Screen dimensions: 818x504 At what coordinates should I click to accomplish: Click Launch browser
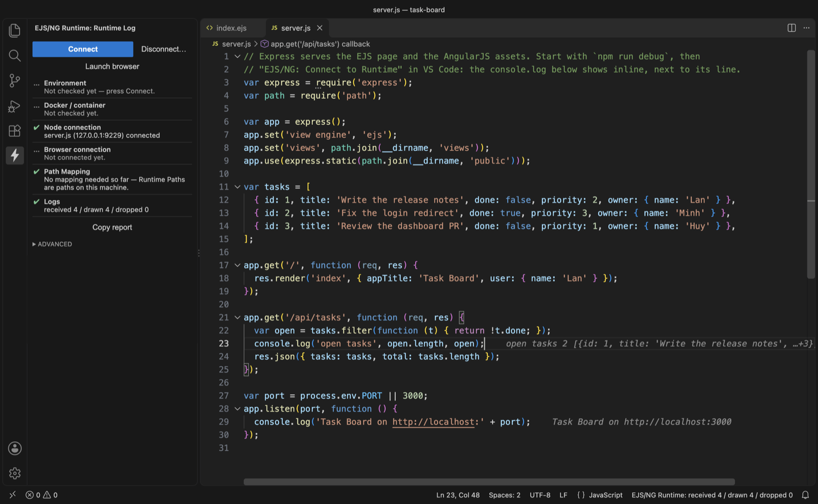coord(112,66)
